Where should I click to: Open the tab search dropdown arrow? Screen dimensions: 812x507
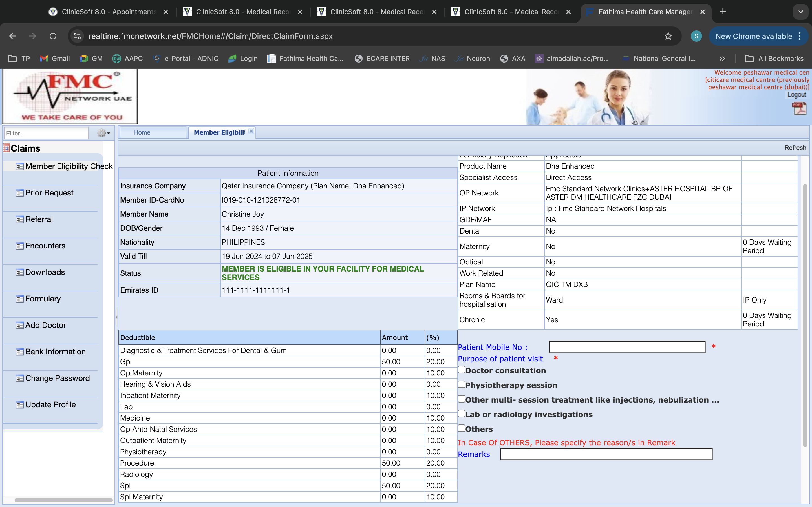point(801,12)
